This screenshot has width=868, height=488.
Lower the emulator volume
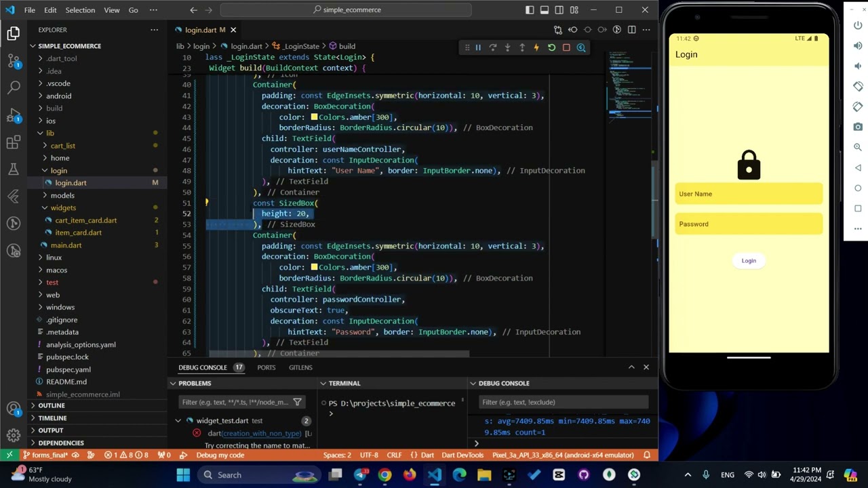pyautogui.click(x=858, y=66)
